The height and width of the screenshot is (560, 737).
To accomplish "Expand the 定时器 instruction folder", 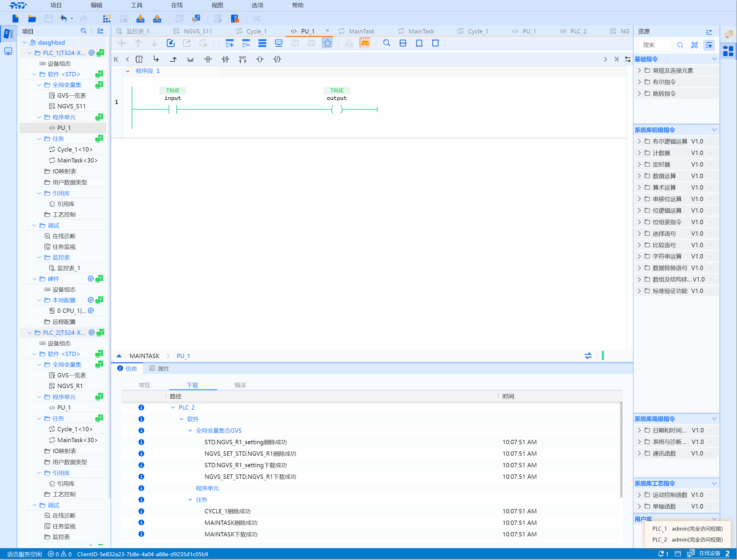I will click(x=639, y=164).
